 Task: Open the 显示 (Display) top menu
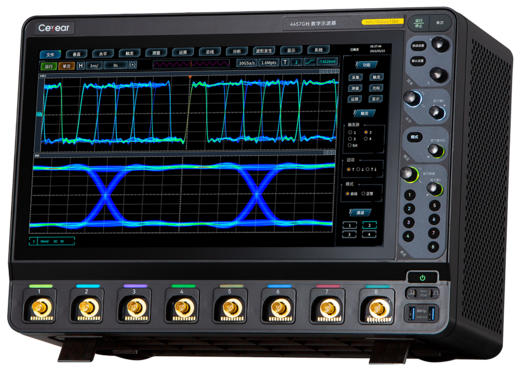click(x=291, y=50)
